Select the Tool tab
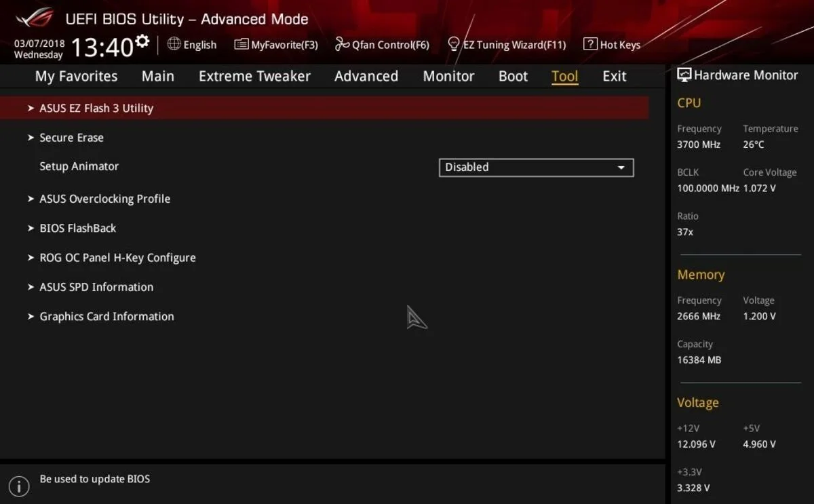 (x=564, y=76)
